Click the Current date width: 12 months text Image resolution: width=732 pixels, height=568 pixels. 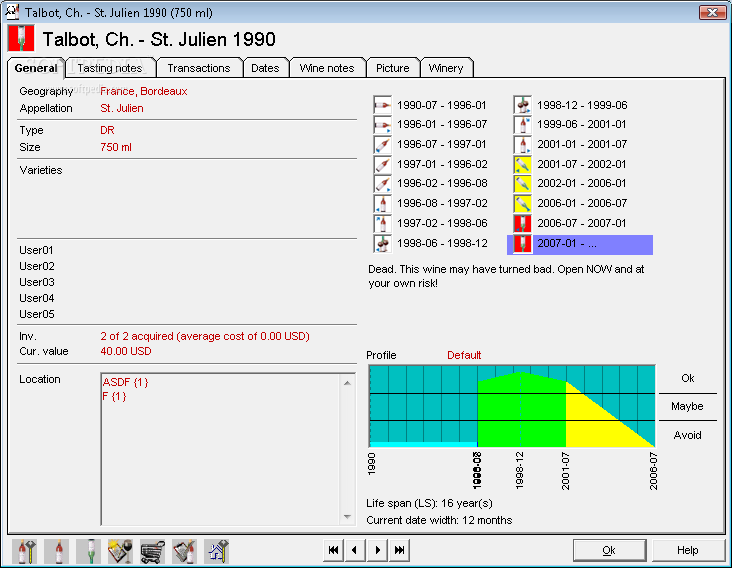click(x=439, y=520)
